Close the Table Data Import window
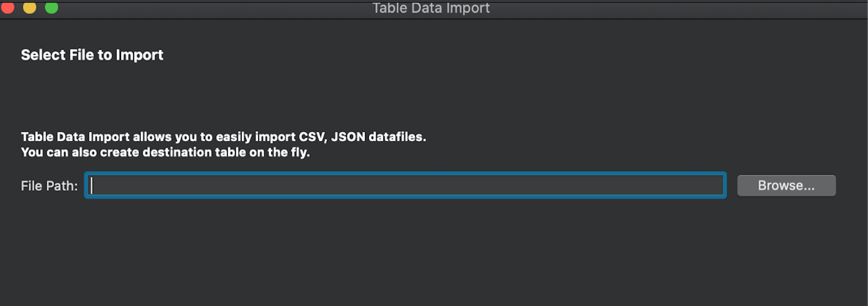The height and width of the screenshot is (306, 868). tap(8, 7)
